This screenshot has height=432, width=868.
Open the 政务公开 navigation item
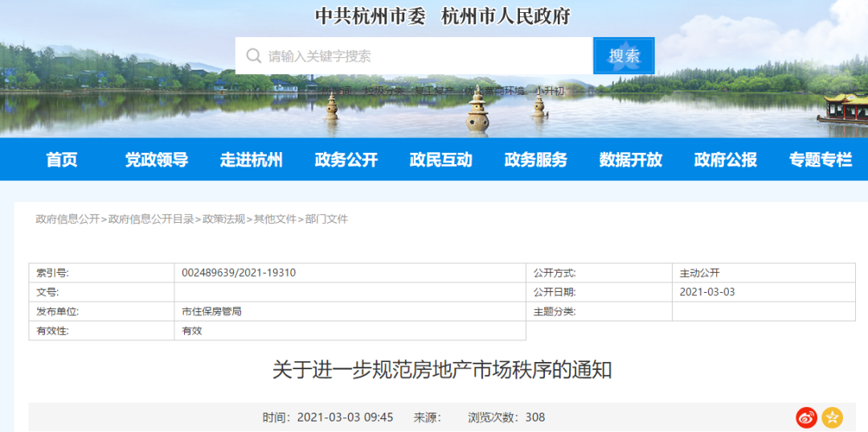pyautogui.click(x=346, y=159)
